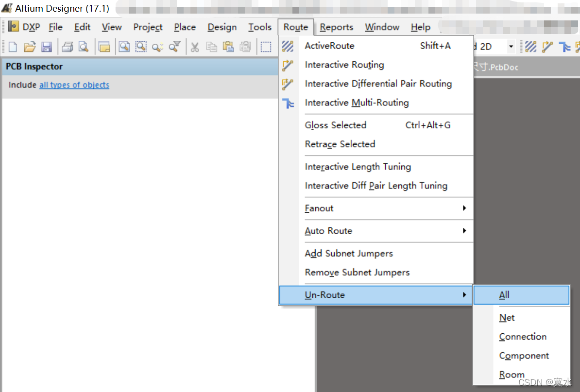Click the Print Preview toolbar icon
Screen dimensions: 580x392
coord(84,47)
